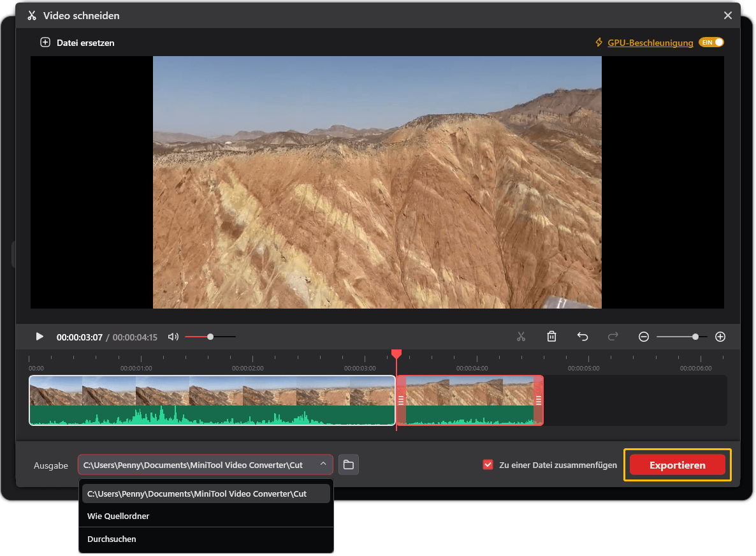Choose the MiniTool Video Converter\Cut path option

pyautogui.click(x=206, y=494)
